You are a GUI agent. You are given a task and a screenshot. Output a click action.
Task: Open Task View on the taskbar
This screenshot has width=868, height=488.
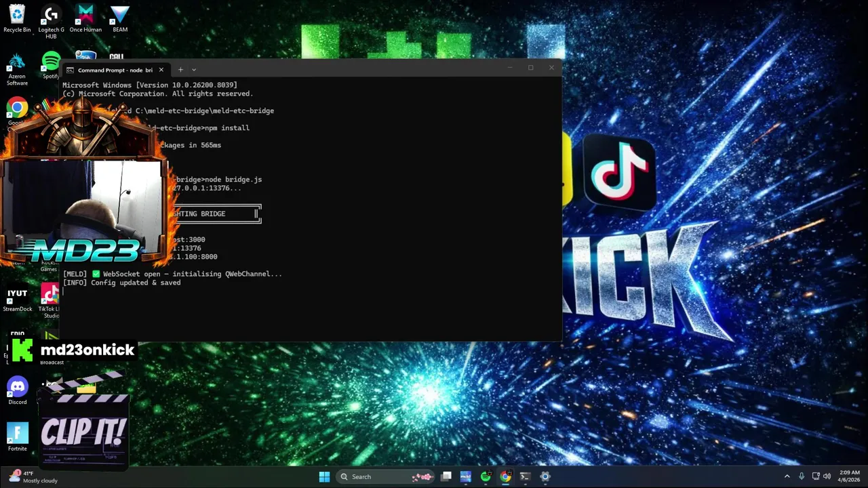click(x=446, y=476)
